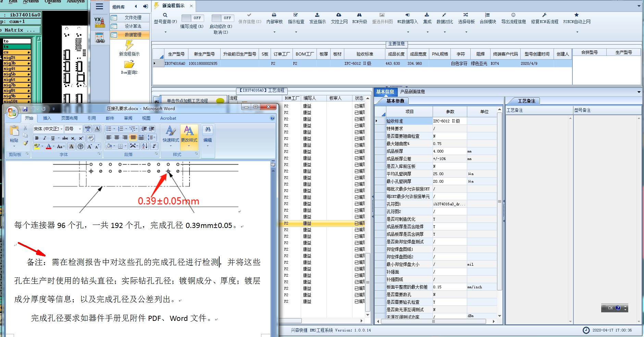Click the 集成 download icon
This screenshot has height=337, width=644.
click(x=427, y=15)
